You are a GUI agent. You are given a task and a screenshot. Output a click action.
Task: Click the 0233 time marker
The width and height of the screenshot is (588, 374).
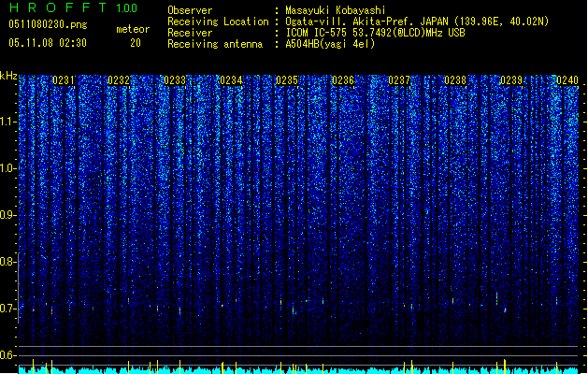click(x=175, y=80)
